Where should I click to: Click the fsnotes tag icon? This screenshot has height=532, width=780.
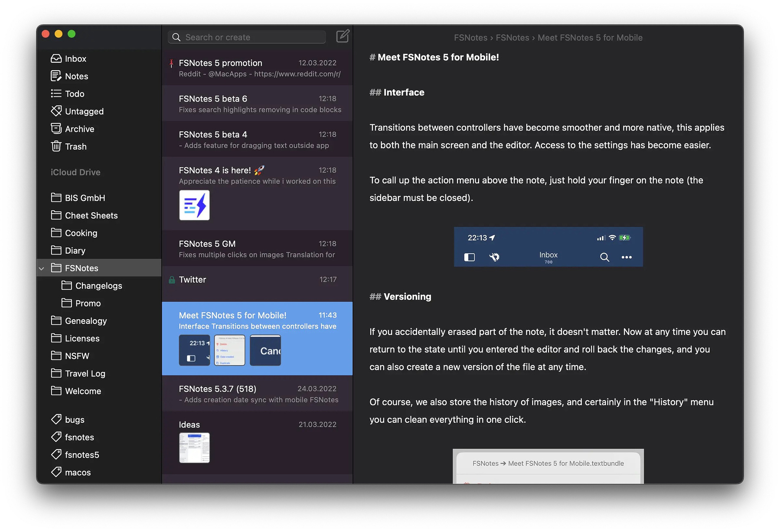[56, 437]
